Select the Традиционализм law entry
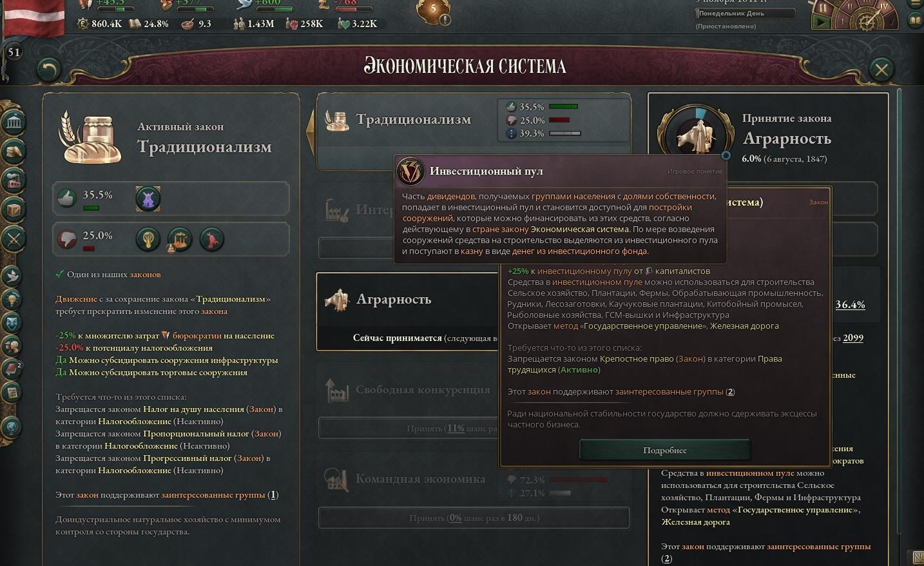This screenshot has height=566, width=924. coord(412,119)
